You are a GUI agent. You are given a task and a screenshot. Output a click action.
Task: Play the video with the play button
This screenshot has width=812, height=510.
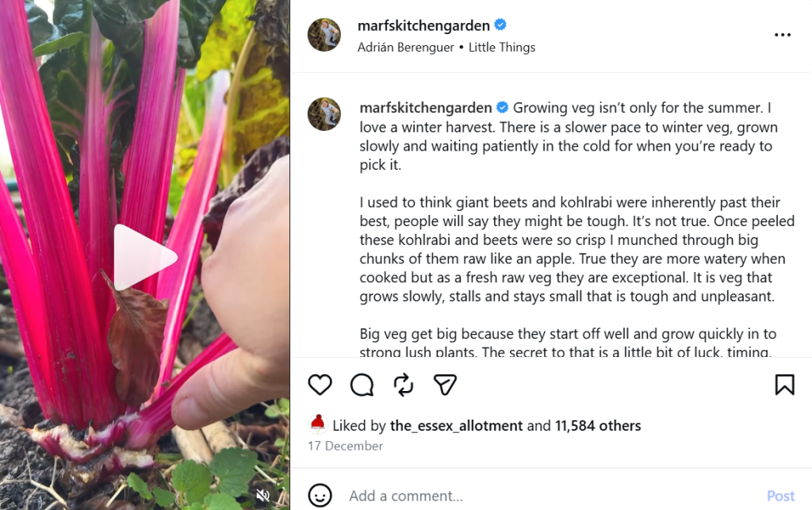pyautogui.click(x=146, y=257)
